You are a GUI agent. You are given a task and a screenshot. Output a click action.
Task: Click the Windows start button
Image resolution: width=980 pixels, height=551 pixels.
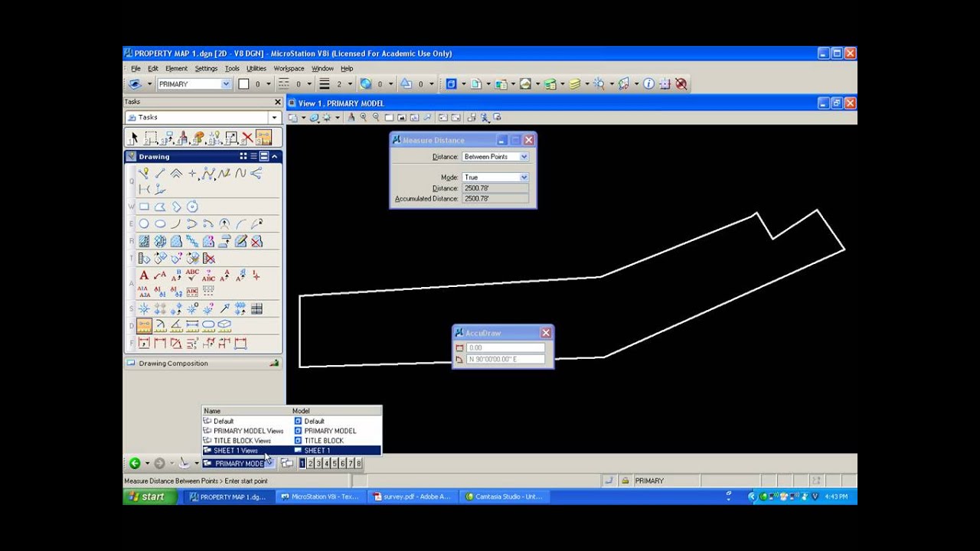pos(151,497)
